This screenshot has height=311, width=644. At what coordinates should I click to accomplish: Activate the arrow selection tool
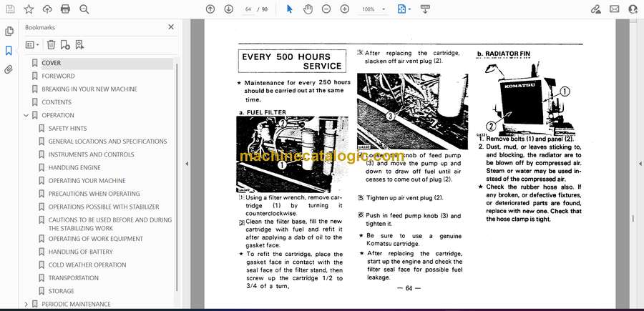[x=290, y=9]
